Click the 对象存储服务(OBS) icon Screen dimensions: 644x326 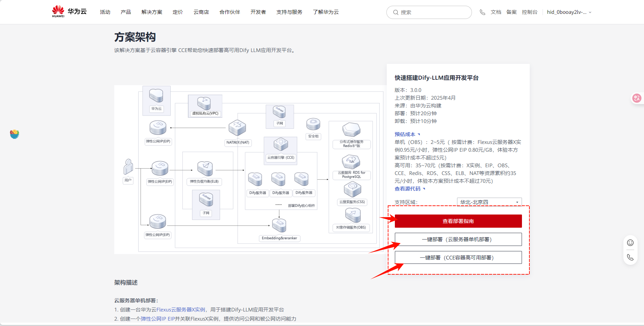point(353,215)
